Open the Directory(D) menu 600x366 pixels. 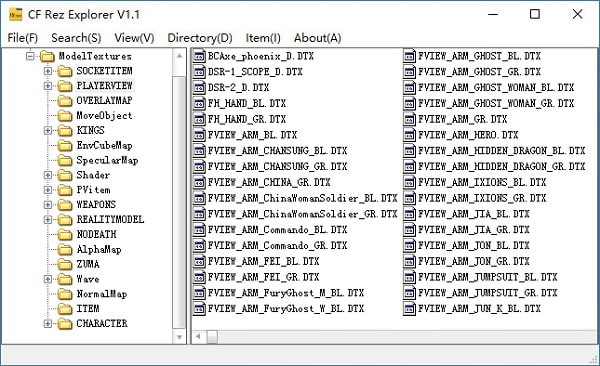pyautogui.click(x=200, y=38)
